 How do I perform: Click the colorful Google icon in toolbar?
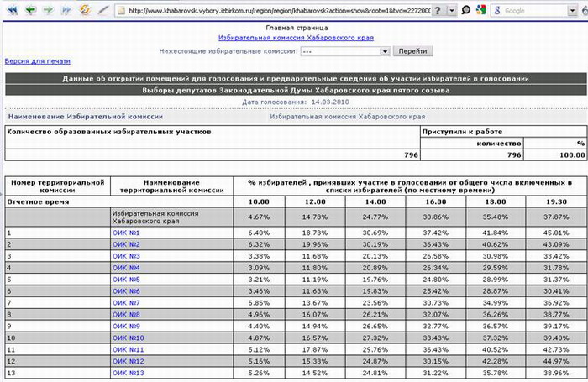(480, 11)
